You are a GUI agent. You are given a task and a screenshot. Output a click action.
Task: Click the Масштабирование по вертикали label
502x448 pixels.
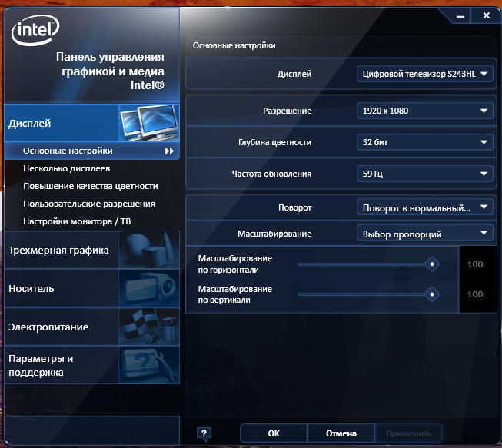pyautogui.click(x=235, y=294)
